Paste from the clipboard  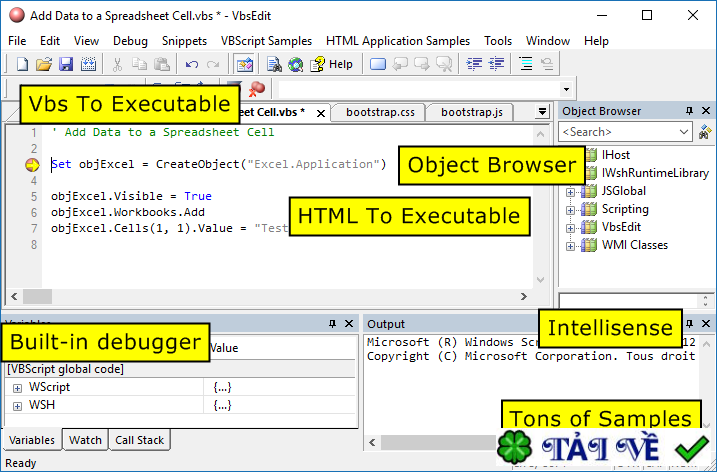(x=161, y=64)
